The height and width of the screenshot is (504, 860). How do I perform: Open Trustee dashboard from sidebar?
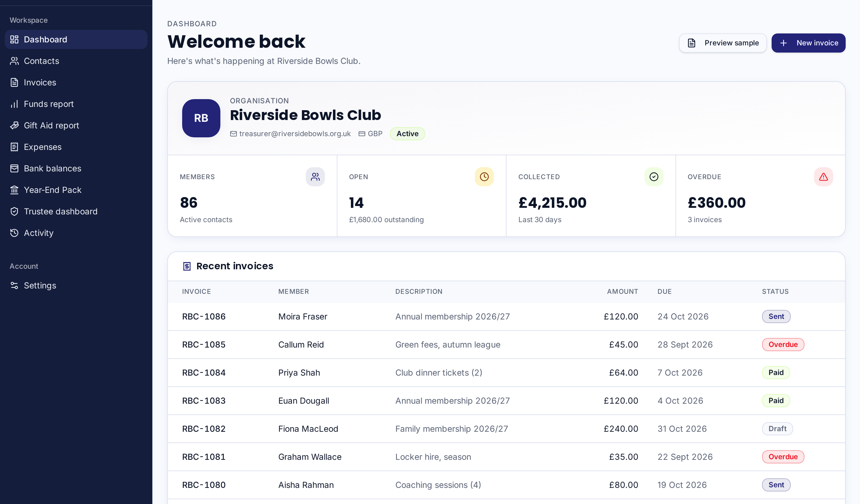76,212
